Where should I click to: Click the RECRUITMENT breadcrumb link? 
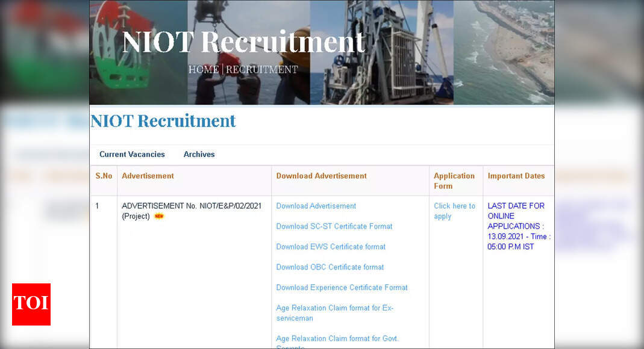click(261, 69)
